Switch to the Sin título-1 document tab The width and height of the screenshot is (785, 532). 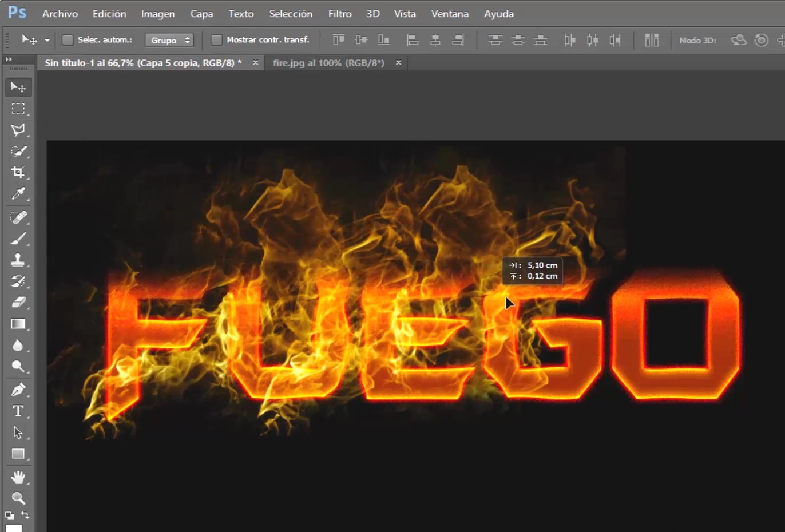click(143, 63)
